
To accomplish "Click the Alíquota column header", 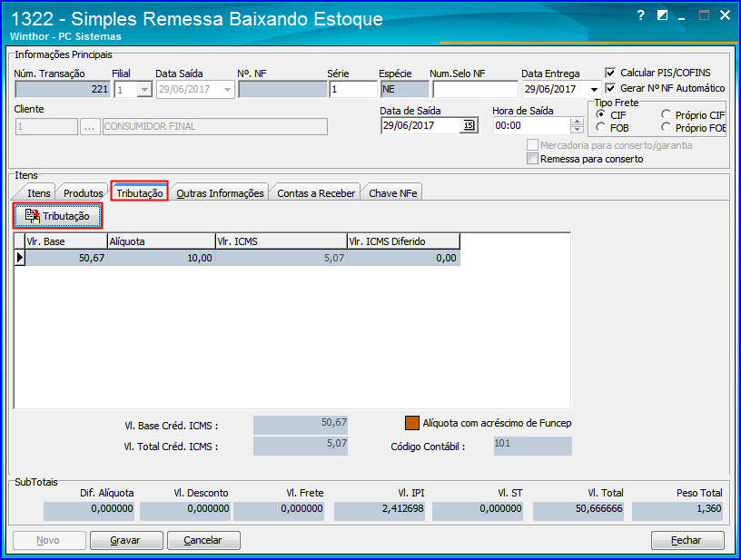I will coord(162,241).
